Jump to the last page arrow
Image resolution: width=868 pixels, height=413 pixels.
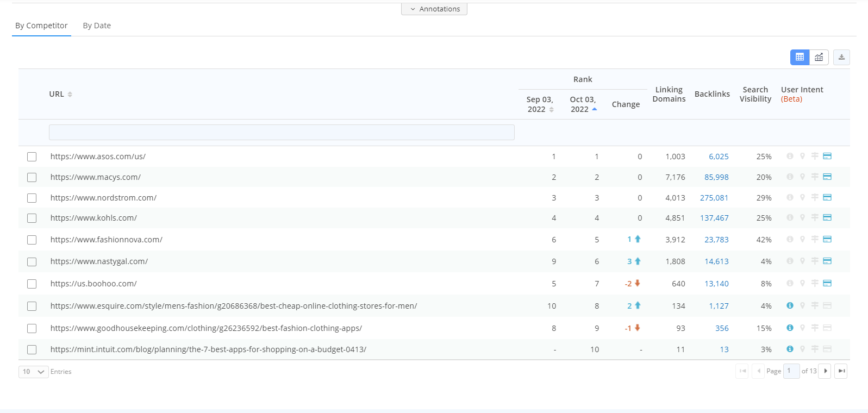(841, 371)
